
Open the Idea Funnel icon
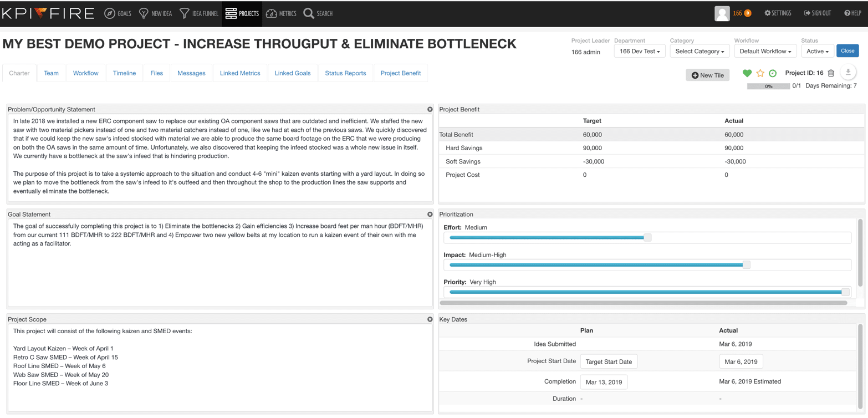coord(185,13)
